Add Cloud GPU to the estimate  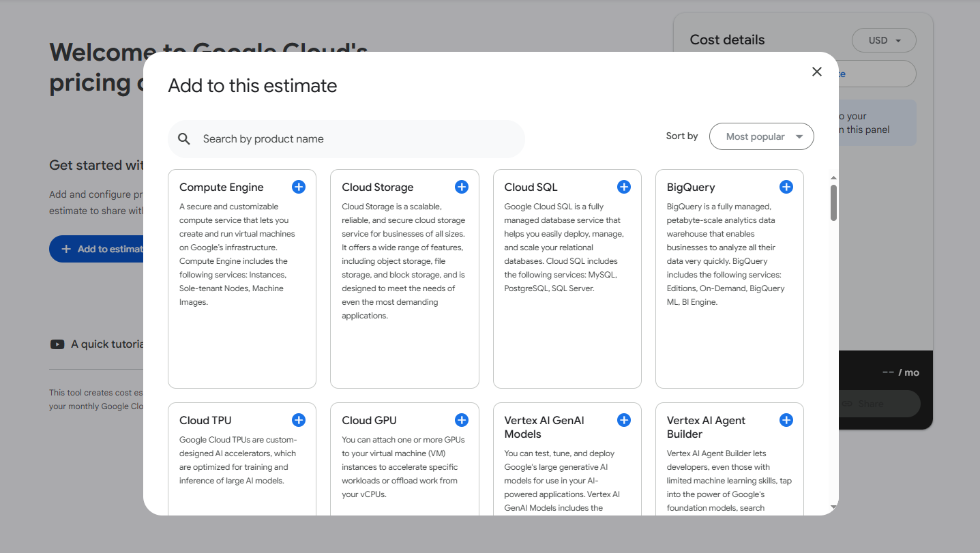461,420
